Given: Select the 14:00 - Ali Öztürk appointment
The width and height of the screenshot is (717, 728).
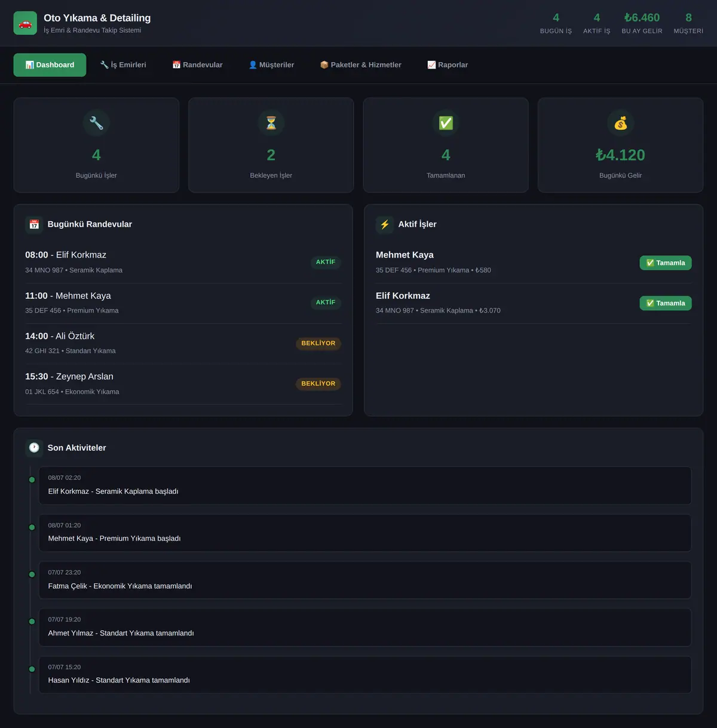Looking at the screenshot, I should (x=183, y=344).
